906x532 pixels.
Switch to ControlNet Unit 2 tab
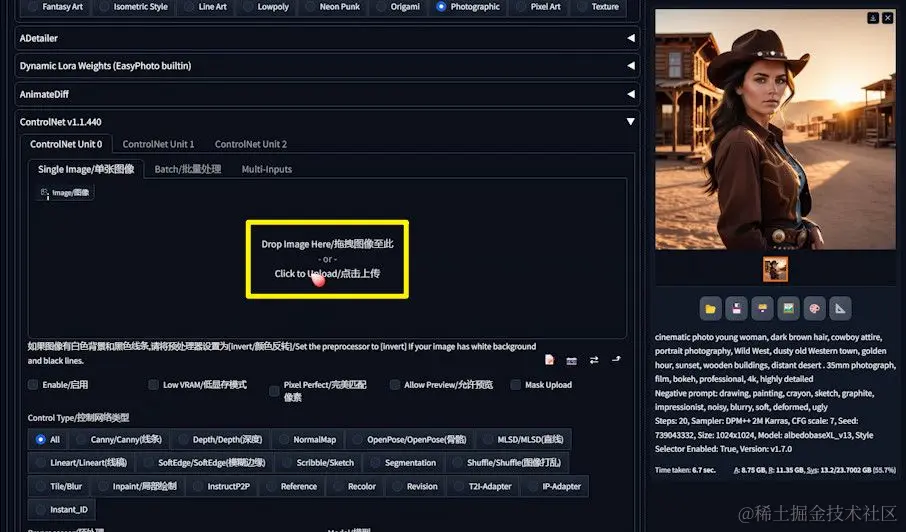(x=251, y=144)
